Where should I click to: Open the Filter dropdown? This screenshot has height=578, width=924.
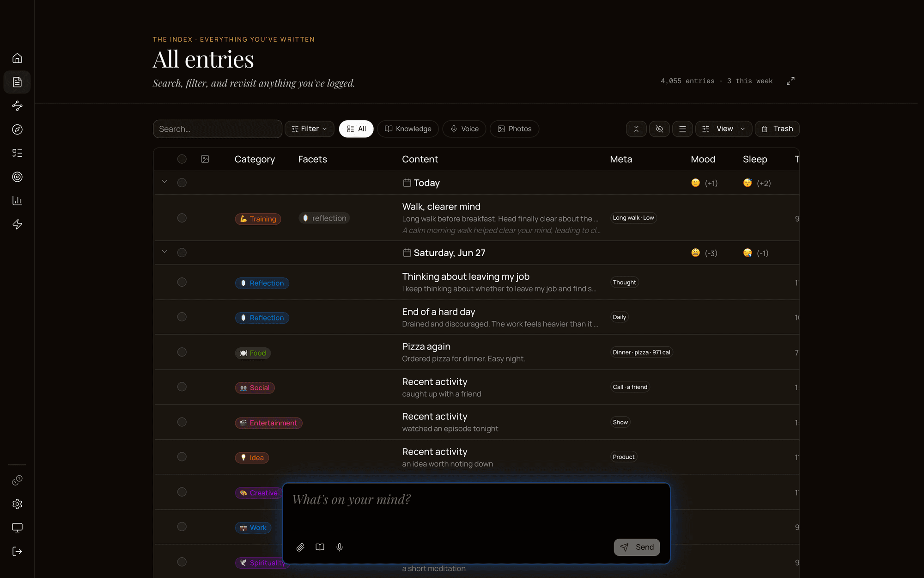[x=309, y=129]
